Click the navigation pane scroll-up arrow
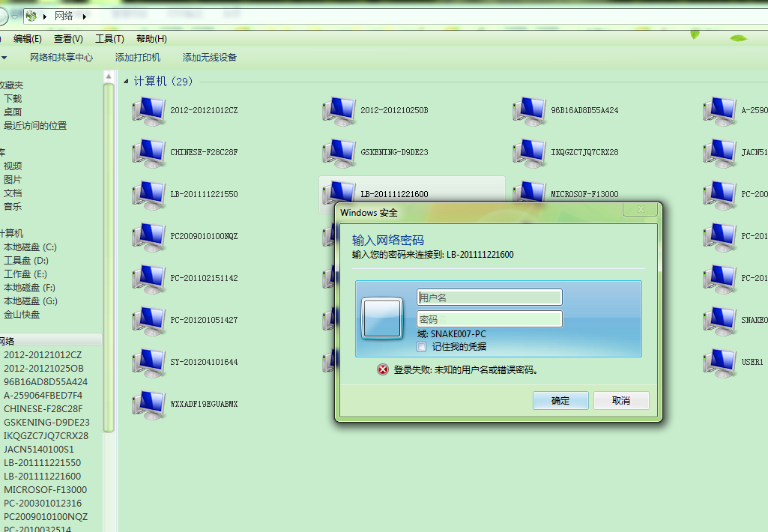The width and height of the screenshot is (768, 532). tap(109, 76)
